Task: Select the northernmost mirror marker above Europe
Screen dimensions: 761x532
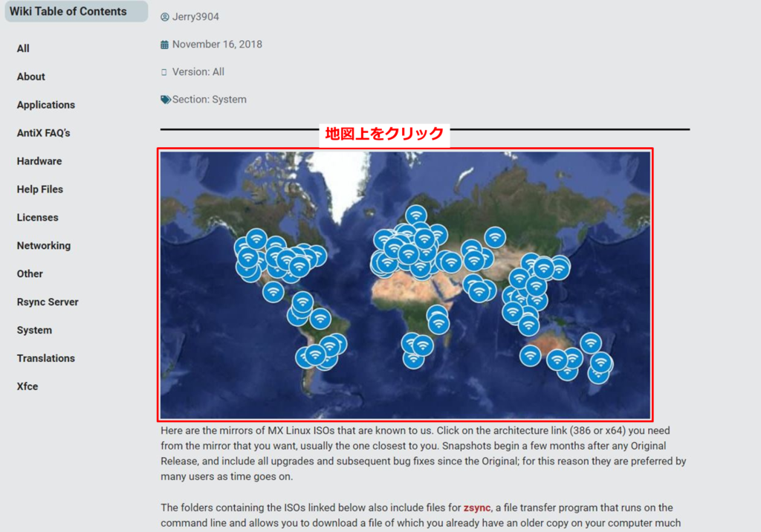Action: 415,215
